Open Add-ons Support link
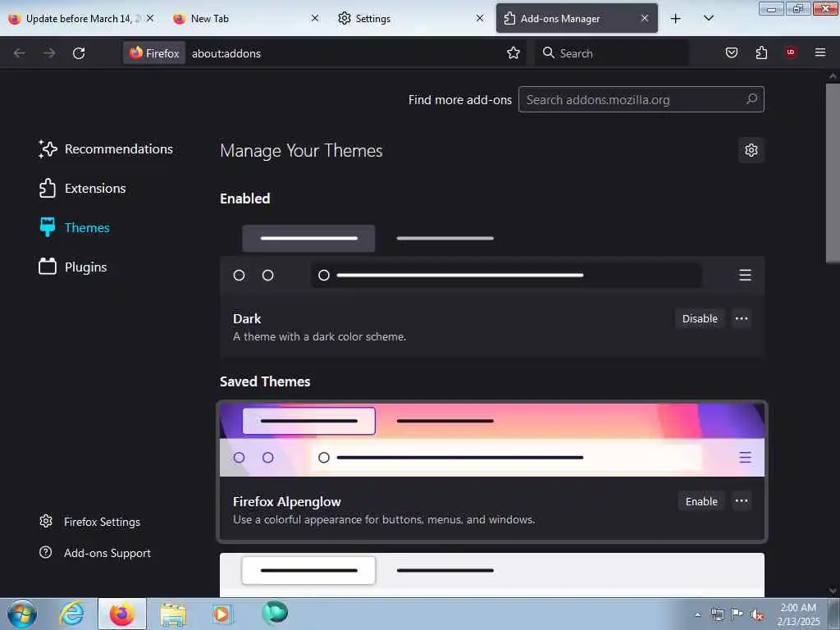840x630 pixels. 95,553
